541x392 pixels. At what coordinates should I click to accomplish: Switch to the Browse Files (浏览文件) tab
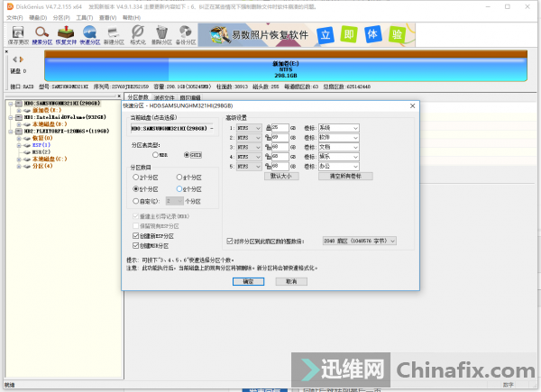click(164, 98)
